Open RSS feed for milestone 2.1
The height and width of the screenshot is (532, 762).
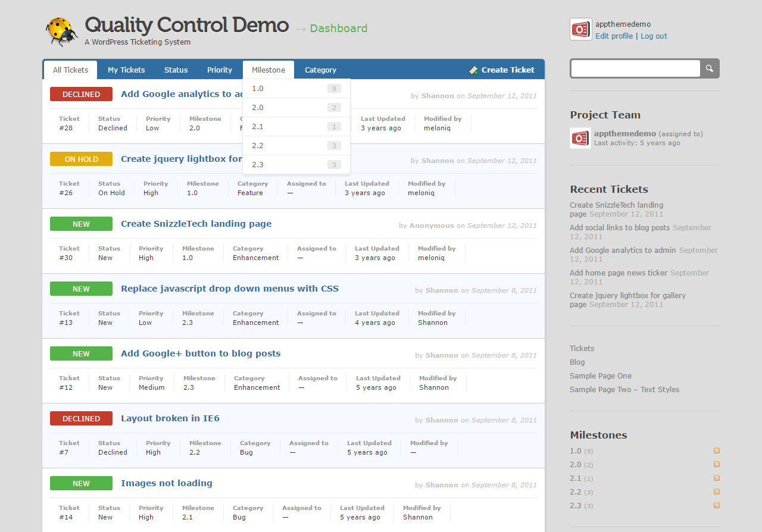[x=717, y=478]
